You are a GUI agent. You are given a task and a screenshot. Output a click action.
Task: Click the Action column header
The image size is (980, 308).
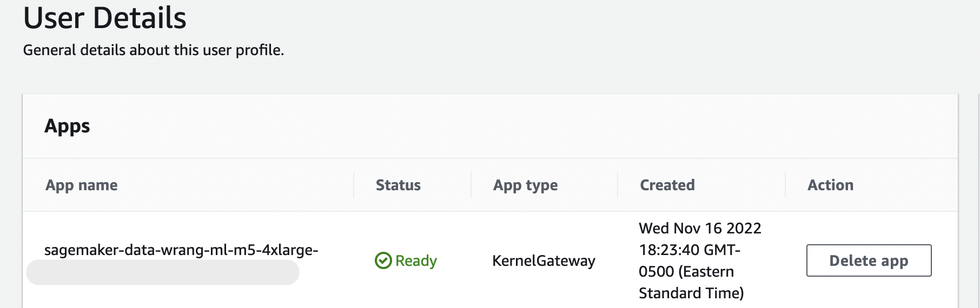(x=830, y=185)
